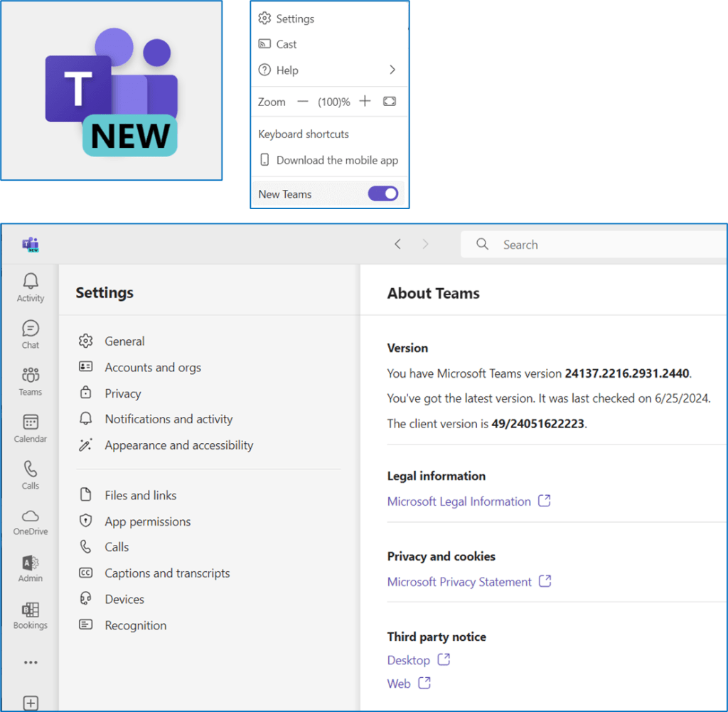Click the back navigation arrow

coord(398,245)
